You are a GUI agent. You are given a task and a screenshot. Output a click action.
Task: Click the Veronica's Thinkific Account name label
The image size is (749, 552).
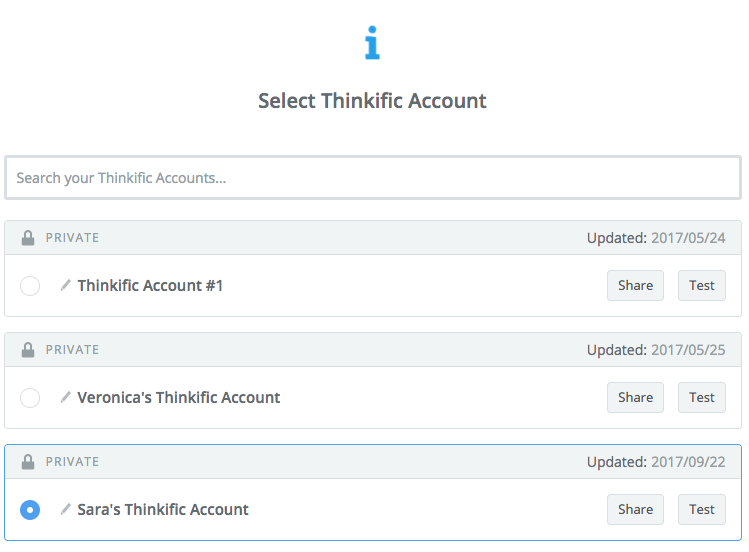tap(179, 397)
